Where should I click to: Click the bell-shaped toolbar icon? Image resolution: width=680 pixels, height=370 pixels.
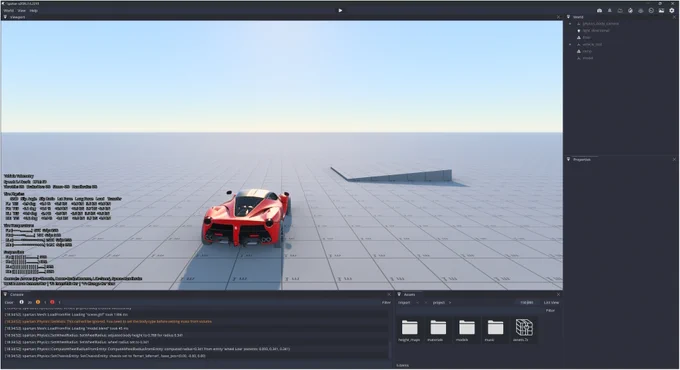click(x=609, y=10)
